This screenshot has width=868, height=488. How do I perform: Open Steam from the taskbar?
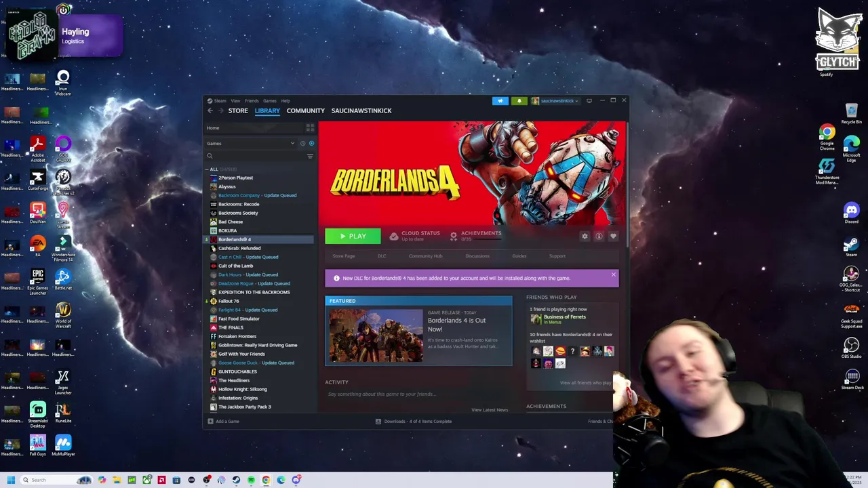(x=236, y=480)
